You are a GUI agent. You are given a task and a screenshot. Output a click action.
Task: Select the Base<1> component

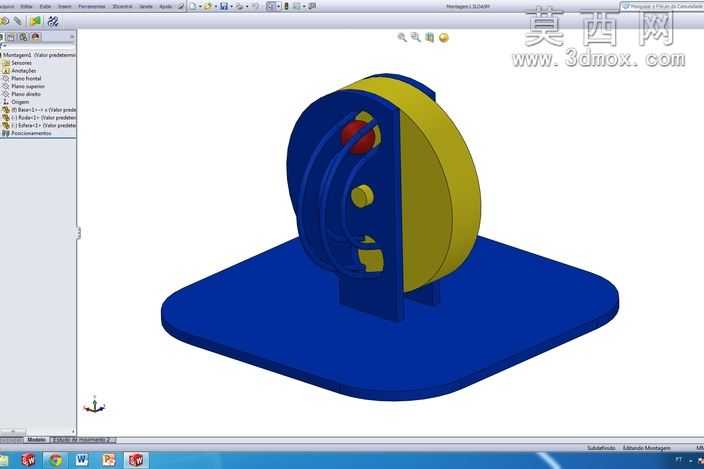(x=43, y=110)
